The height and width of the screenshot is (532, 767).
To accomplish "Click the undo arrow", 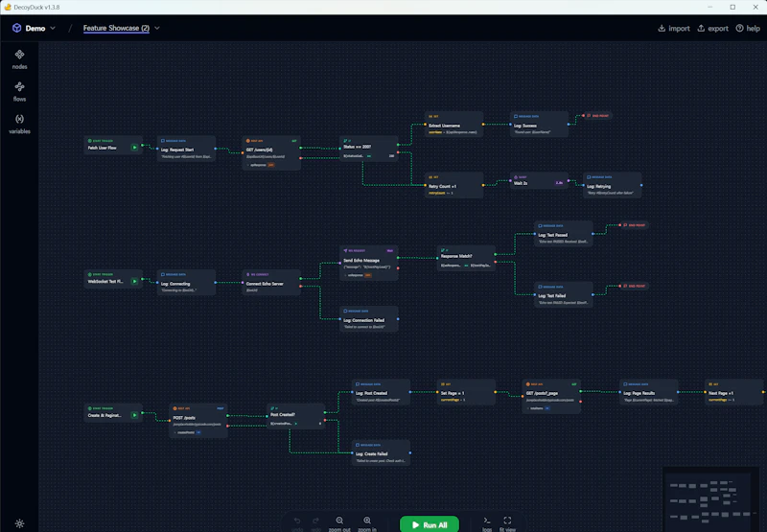I will tap(297, 522).
